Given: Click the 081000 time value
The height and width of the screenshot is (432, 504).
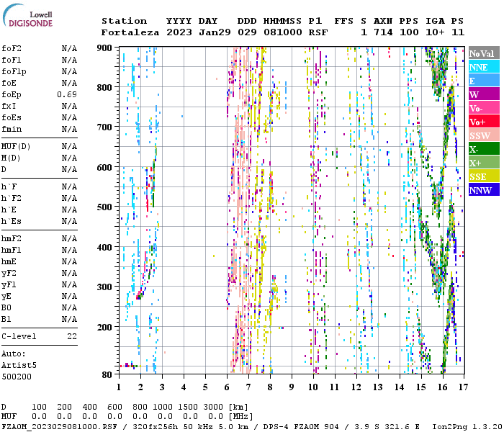Looking at the screenshot, I should click(x=283, y=32).
